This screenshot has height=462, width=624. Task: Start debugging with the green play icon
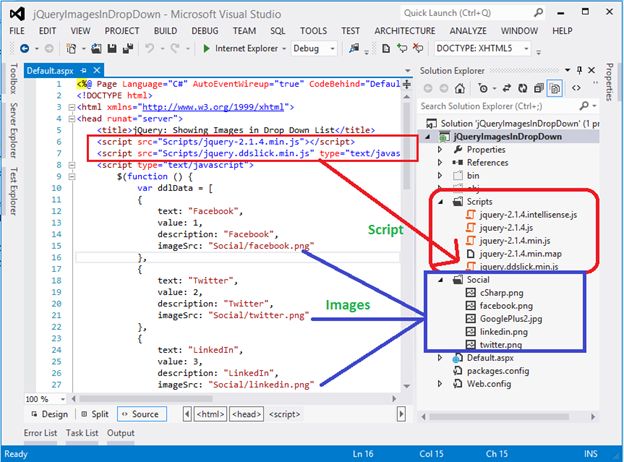[206, 49]
